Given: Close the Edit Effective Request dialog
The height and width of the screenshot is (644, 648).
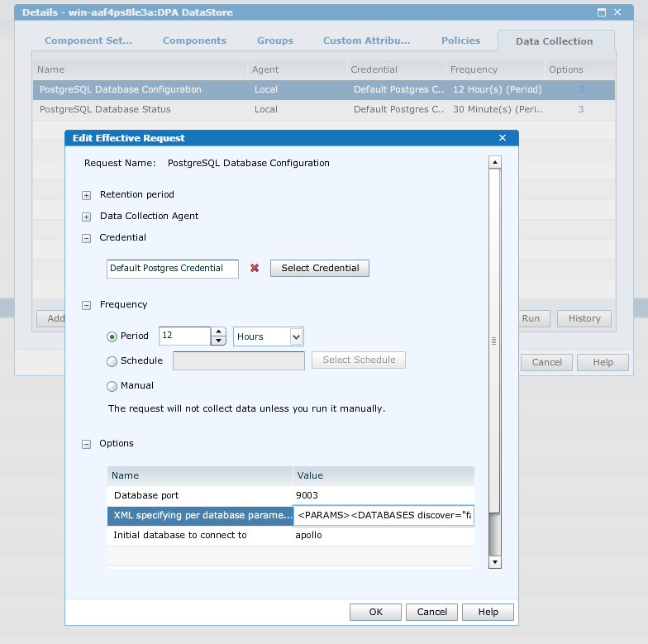Looking at the screenshot, I should (x=503, y=138).
